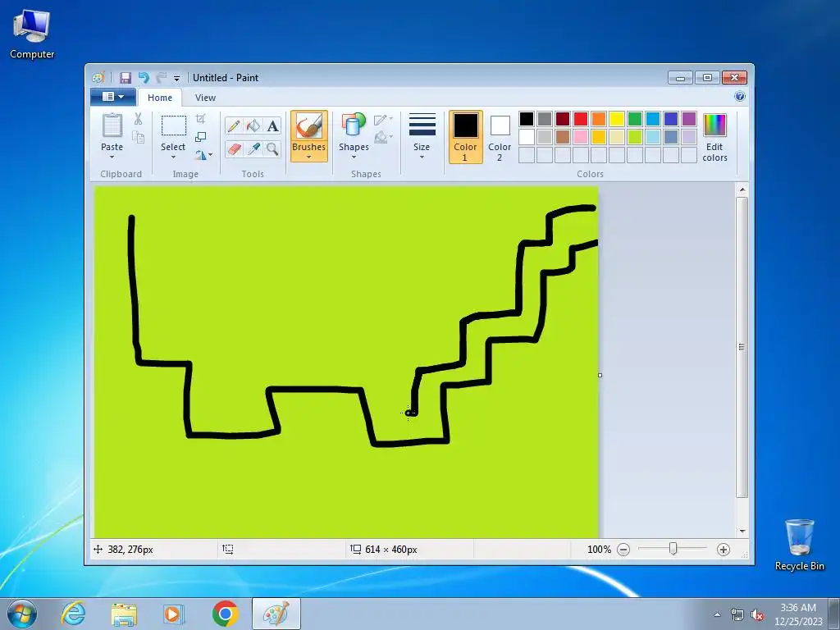Click the network tray icon
The width and height of the screenshot is (840, 630).
click(x=737, y=614)
